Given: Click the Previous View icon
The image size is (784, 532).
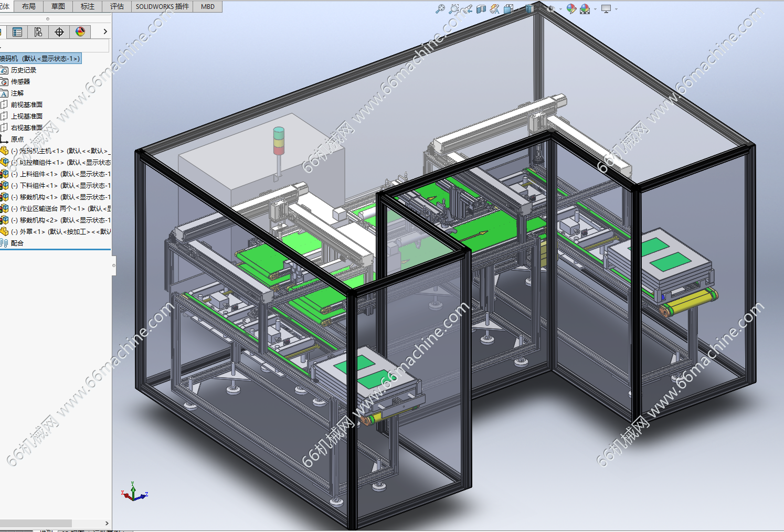Looking at the screenshot, I should pos(467,9).
